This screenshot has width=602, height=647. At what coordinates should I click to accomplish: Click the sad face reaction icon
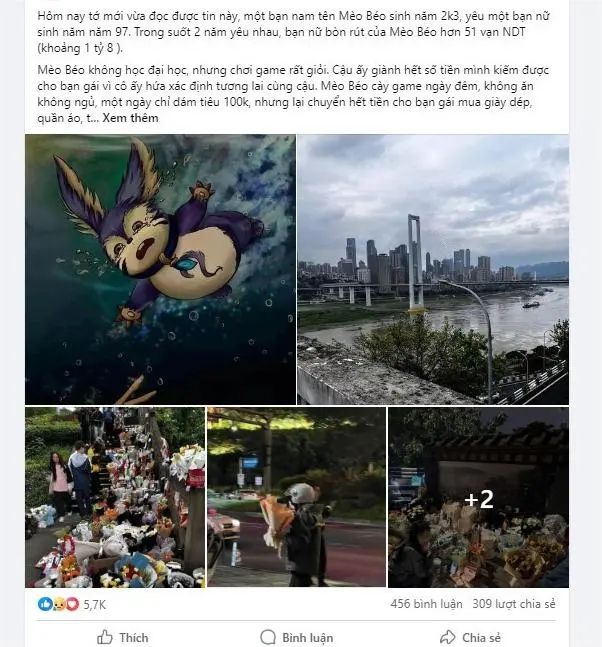pyautogui.click(x=59, y=604)
